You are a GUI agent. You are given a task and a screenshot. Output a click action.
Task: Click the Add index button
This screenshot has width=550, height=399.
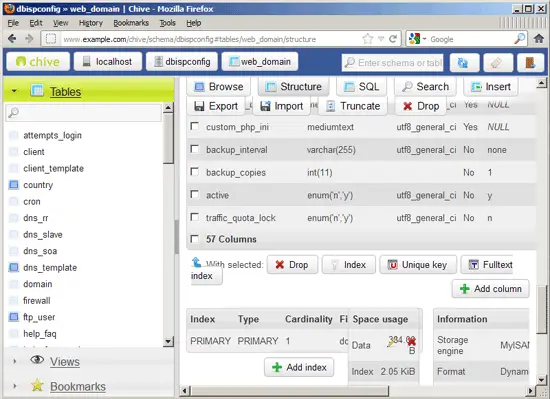point(299,367)
